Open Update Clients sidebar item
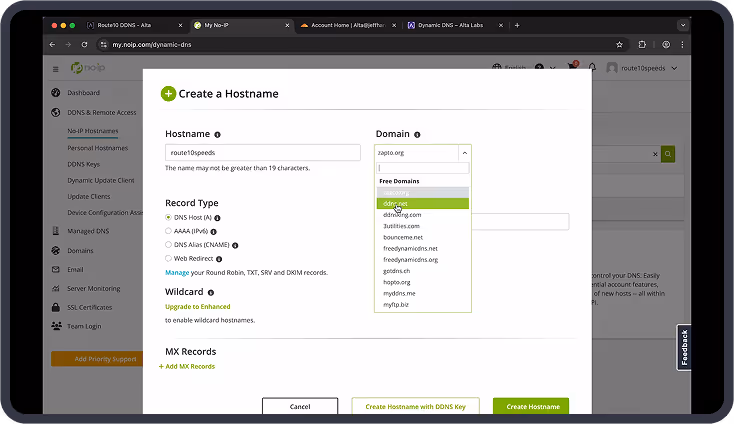The image size is (734, 424). coord(88,197)
